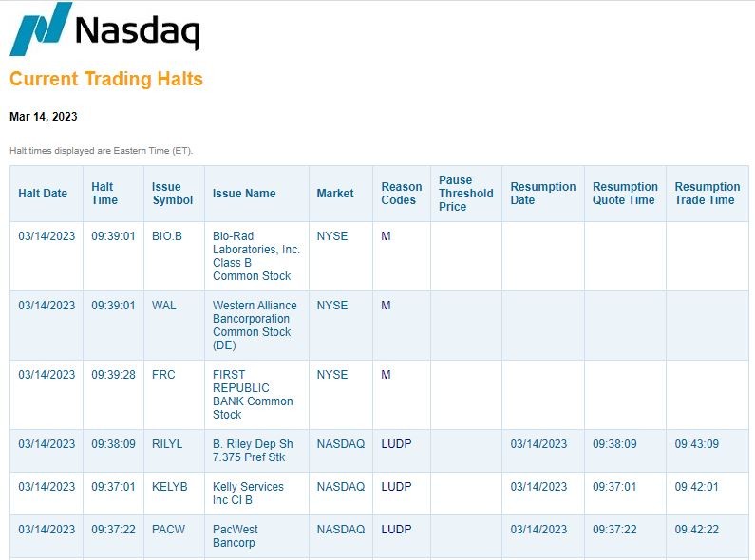
Task: Click the Issue Symbol column header
Action: (x=172, y=194)
